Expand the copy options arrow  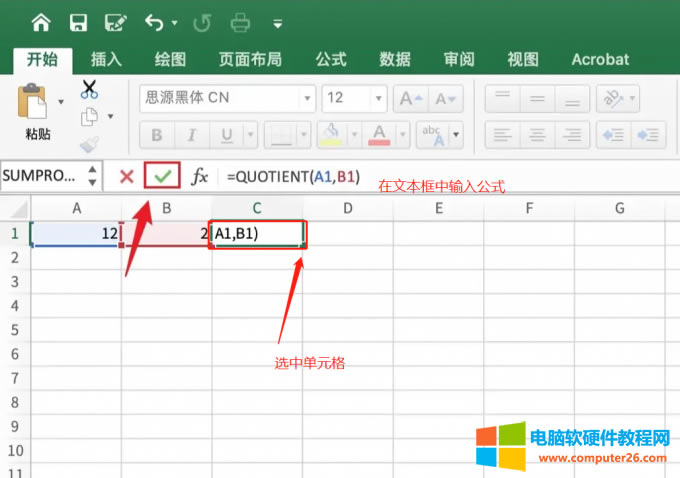click(x=110, y=116)
